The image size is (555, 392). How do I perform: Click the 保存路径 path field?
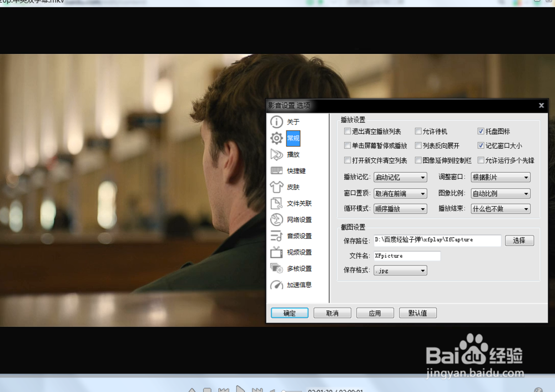pos(437,240)
